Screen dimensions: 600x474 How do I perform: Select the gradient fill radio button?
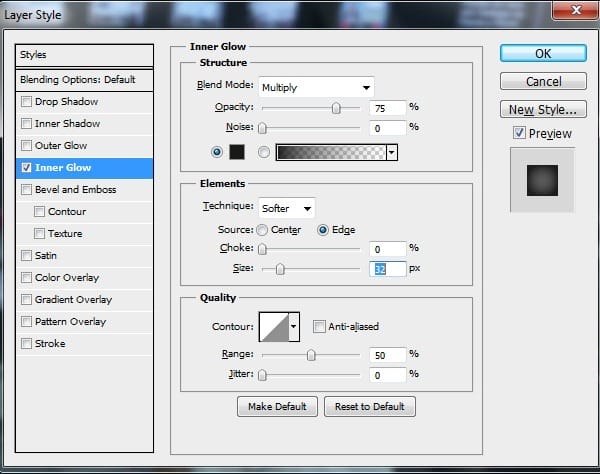pos(264,152)
